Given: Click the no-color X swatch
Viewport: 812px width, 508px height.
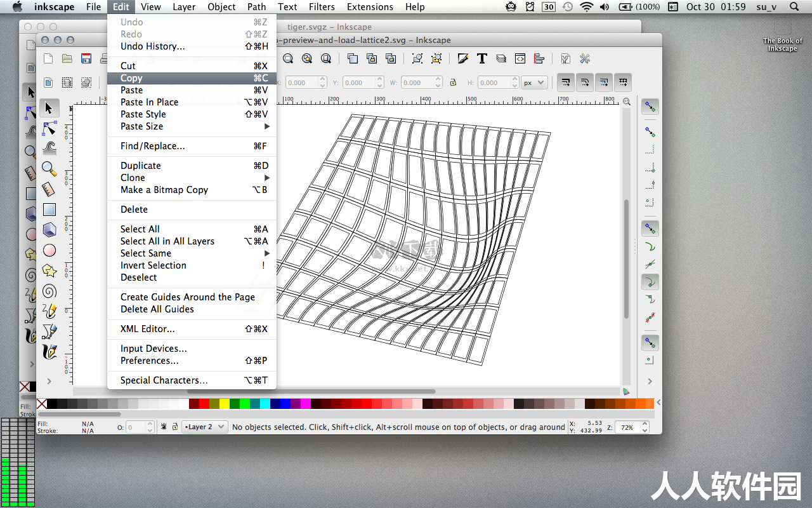Looking at the screenshot, I should (42, 403).
